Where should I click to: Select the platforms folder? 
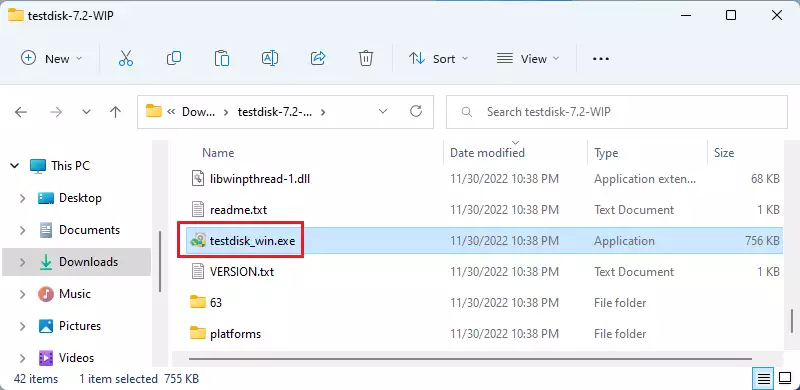pos(235,334)
